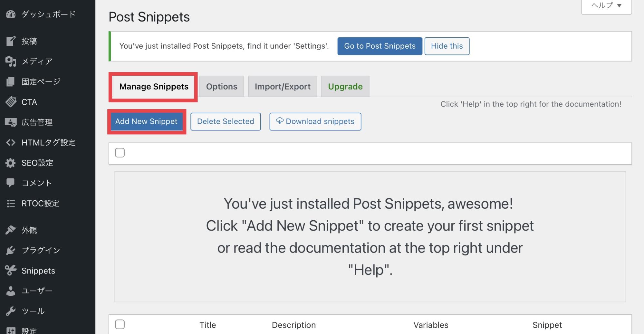This screenshot has width=644, height=334.
Task: Click the Hide this button
Action: tap(447, 46)
